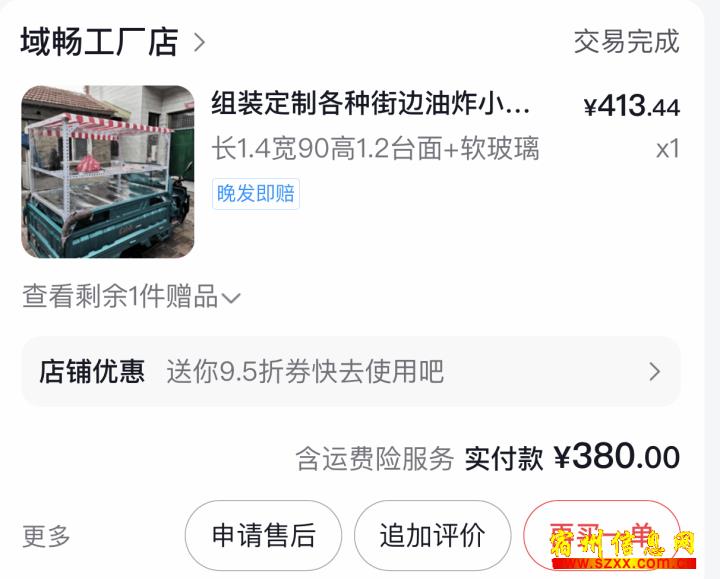
Task: Open the 更多 options menu
Action: click(x=46, y=536)
